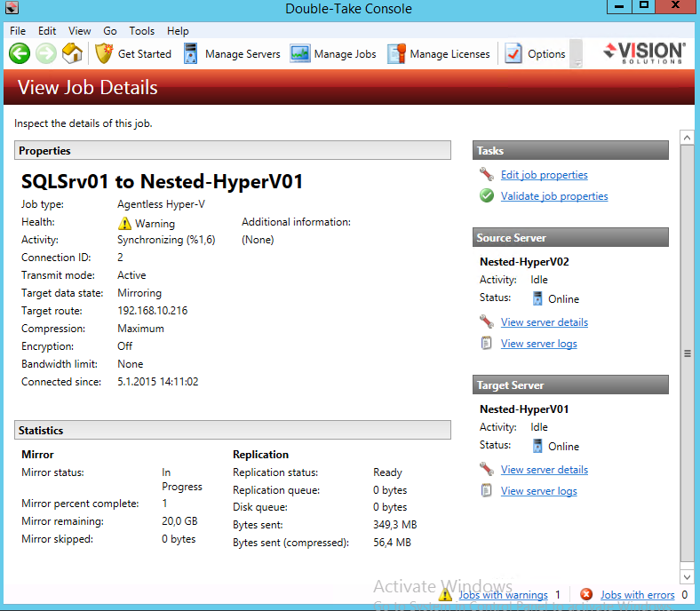This screenshot has height=611, width=700.
Task: Click the Options checkmark icon
Action: [x=513, y=53]
